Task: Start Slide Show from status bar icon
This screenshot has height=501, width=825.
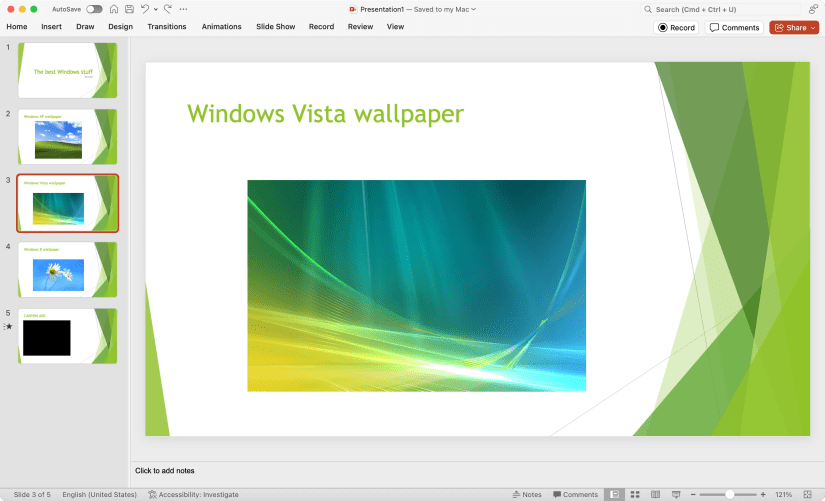Action: click(676, 495)
